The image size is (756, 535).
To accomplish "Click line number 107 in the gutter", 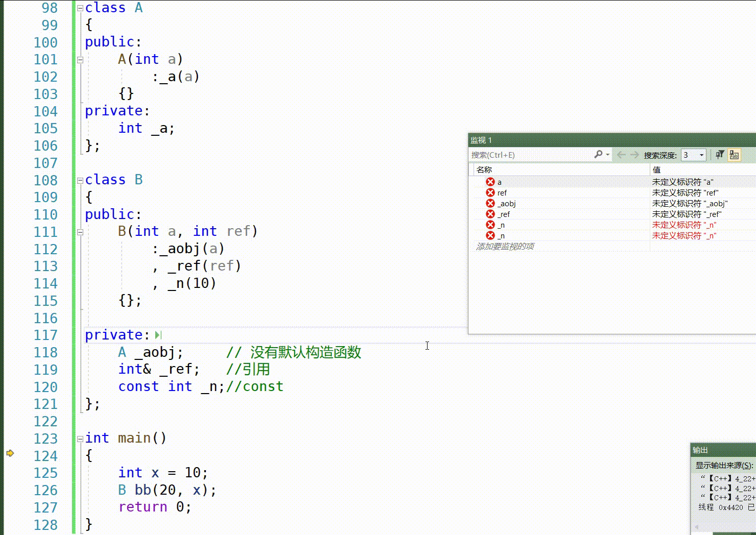I will coord(45,163).
